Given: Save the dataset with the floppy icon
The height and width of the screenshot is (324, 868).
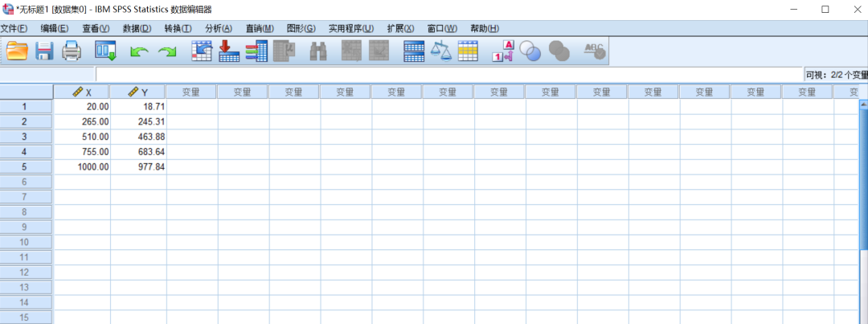Looking at the screenshot, I should tap(44, 51).
